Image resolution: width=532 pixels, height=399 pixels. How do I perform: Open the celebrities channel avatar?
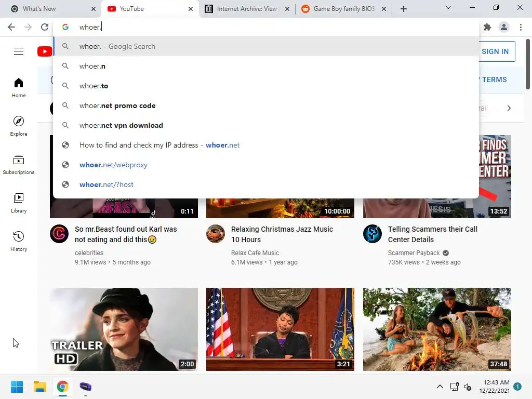pyautogui.click(x=59, y=233)
